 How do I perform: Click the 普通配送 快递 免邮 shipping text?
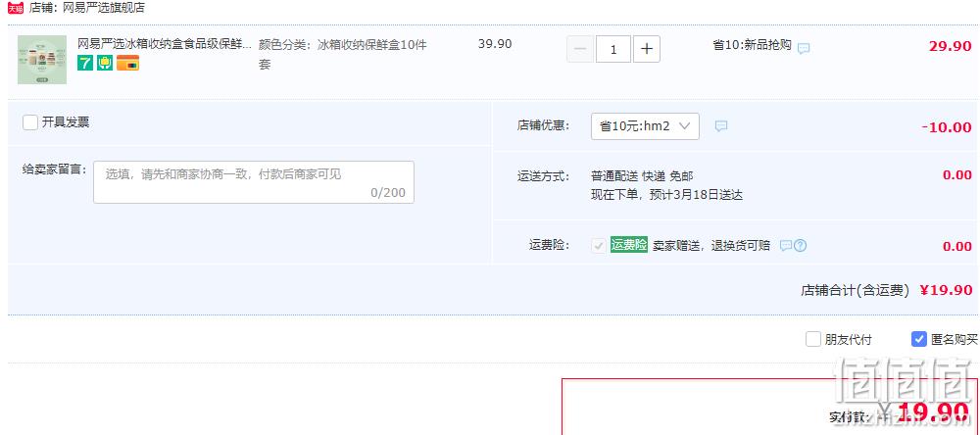pos(642,176)
